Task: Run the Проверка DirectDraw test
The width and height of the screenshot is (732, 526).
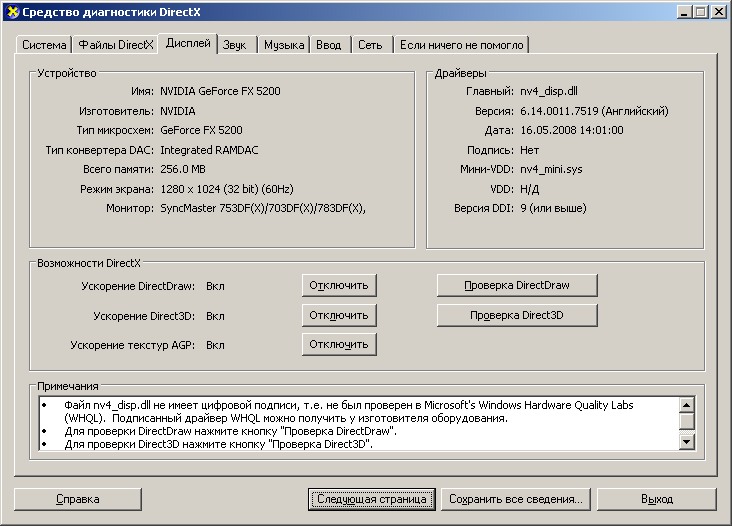Action: click(517, 285)
